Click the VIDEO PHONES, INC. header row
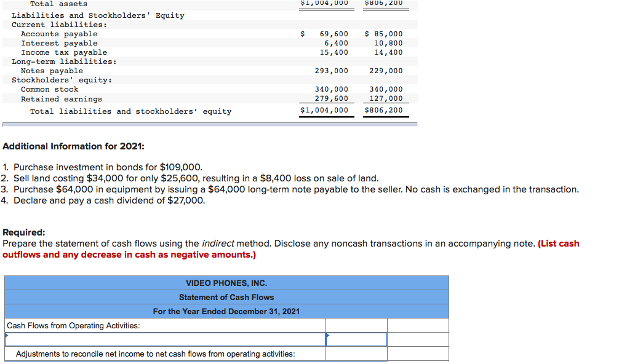 click(226, 283)
